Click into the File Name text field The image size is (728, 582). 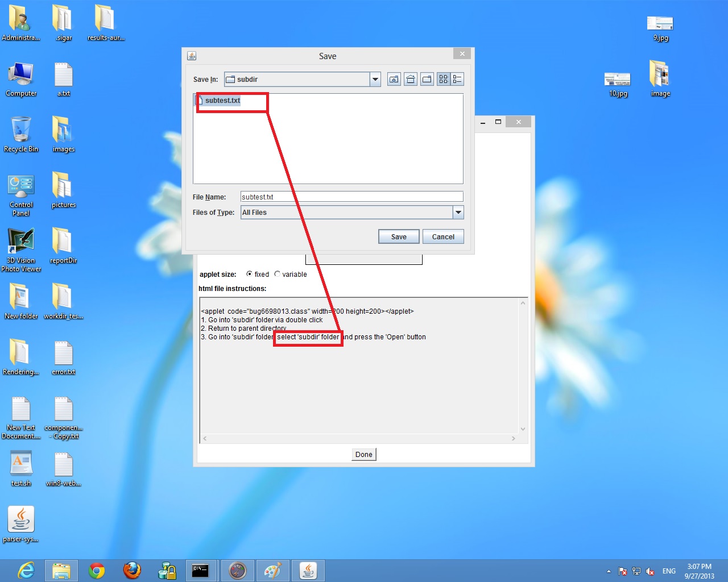pos(351,197)
